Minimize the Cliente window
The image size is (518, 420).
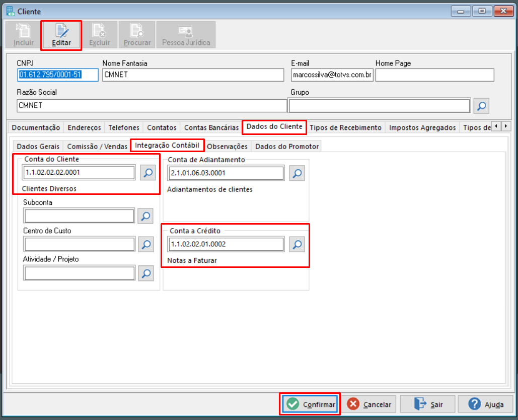click(x=461, y=11)
